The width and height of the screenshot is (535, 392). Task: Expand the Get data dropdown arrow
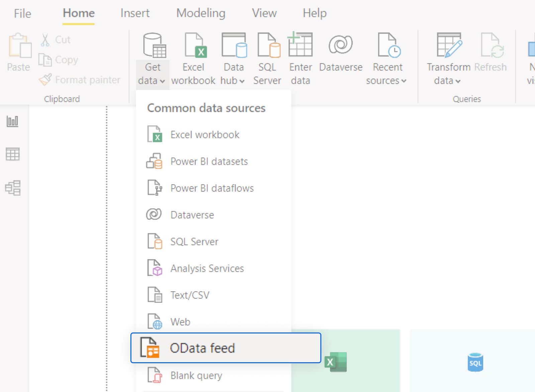[x=163, y=81]
